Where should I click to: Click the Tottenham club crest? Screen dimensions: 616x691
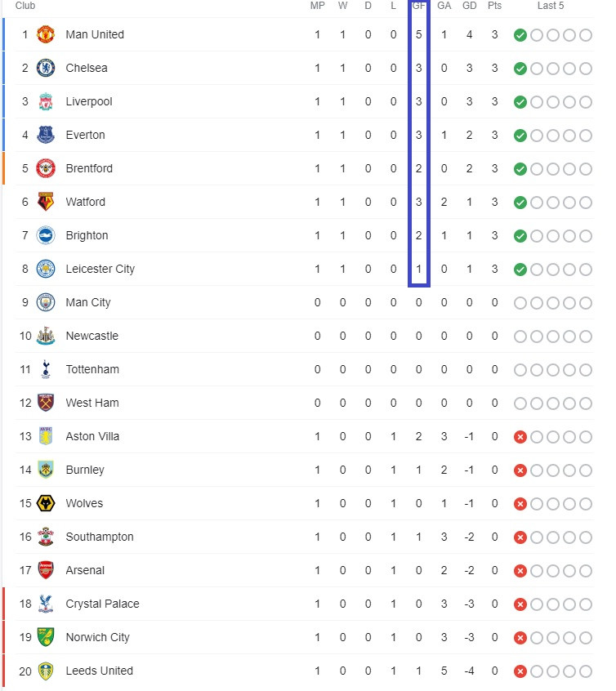pyautogui.click(x=46, y=369)
